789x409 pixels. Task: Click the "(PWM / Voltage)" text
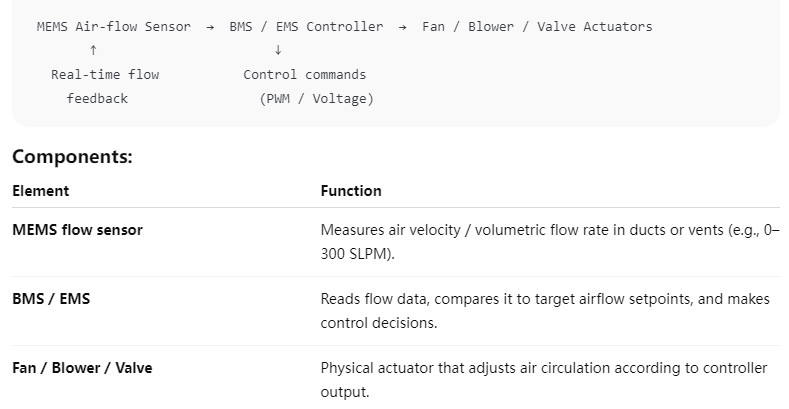pyautogui.click(x=316, y=99)
